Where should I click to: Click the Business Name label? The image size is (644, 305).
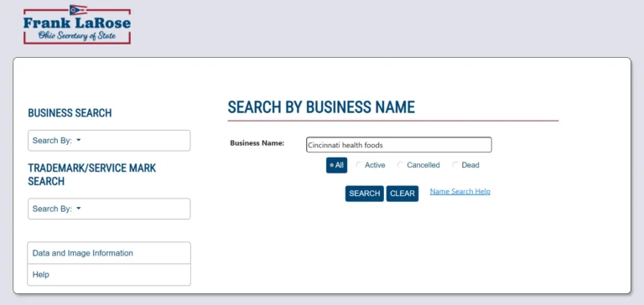pyautogui.click(x=257, y=143)
